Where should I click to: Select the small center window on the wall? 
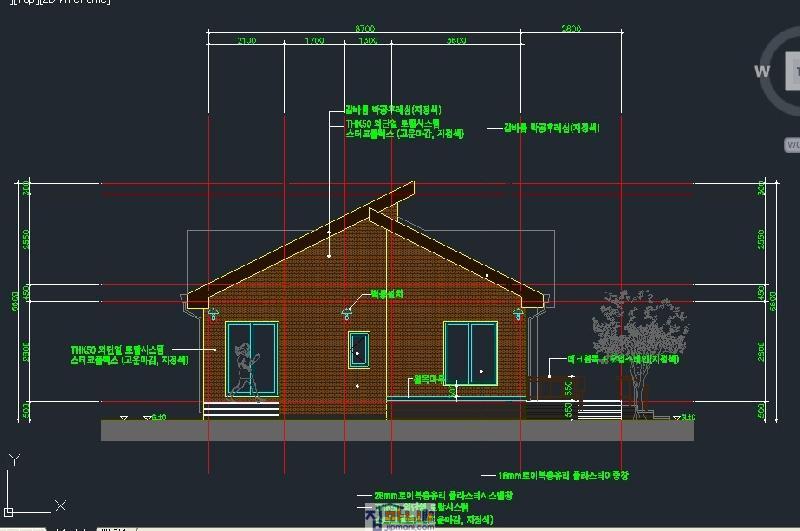click(359, 349)
